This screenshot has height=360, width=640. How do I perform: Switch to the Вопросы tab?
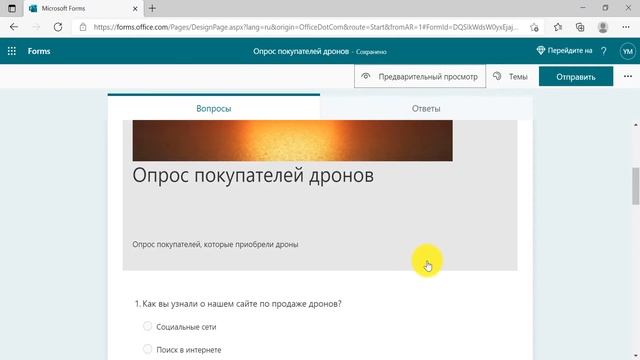(x=214, y=108)
